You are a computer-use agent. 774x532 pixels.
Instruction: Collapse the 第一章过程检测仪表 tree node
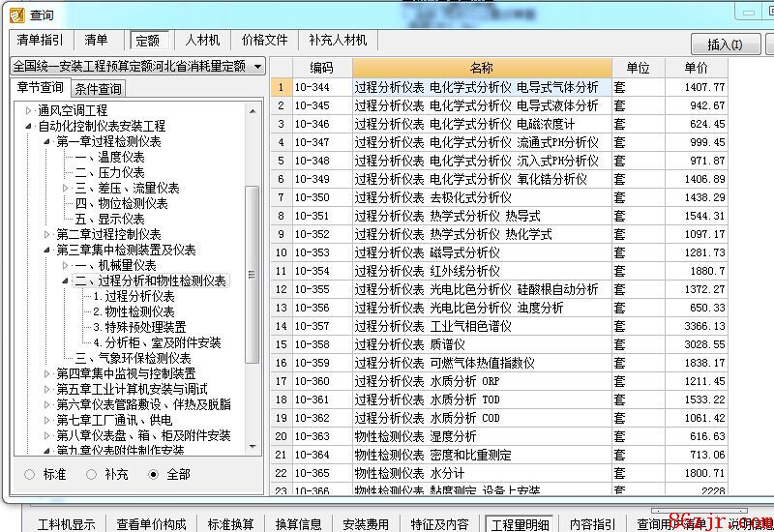tap(46, 141)
